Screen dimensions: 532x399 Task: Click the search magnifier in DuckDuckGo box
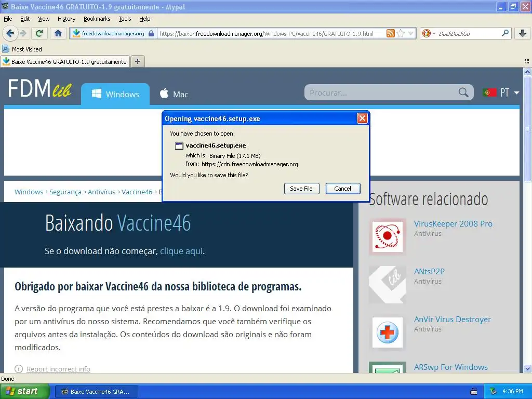pyautogui.click(x=505, y=33)
